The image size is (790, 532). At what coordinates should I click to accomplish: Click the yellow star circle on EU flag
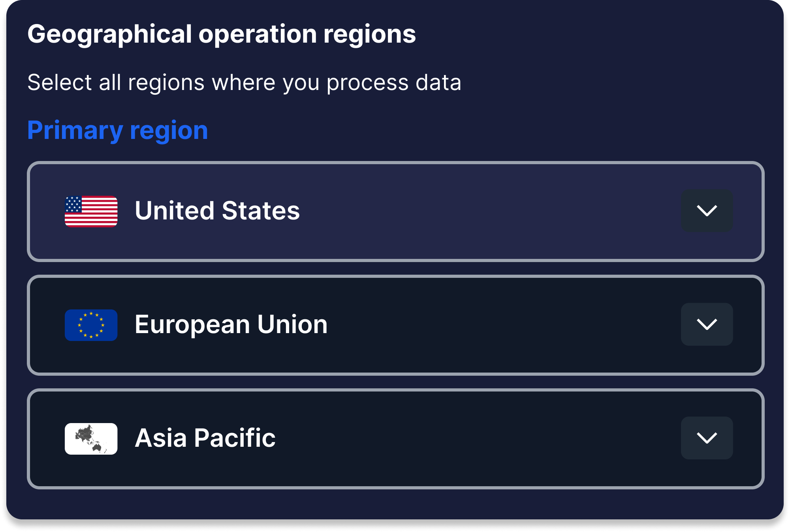point(91,325)
